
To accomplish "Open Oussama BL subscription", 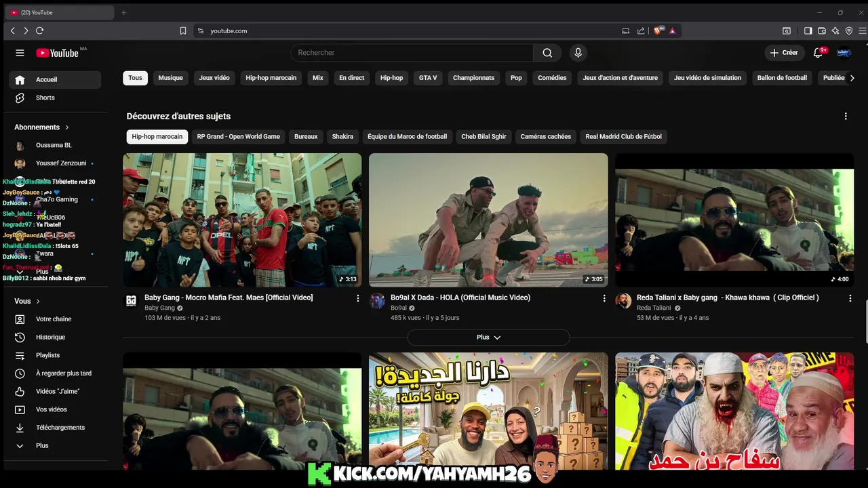I will point(55,145).
